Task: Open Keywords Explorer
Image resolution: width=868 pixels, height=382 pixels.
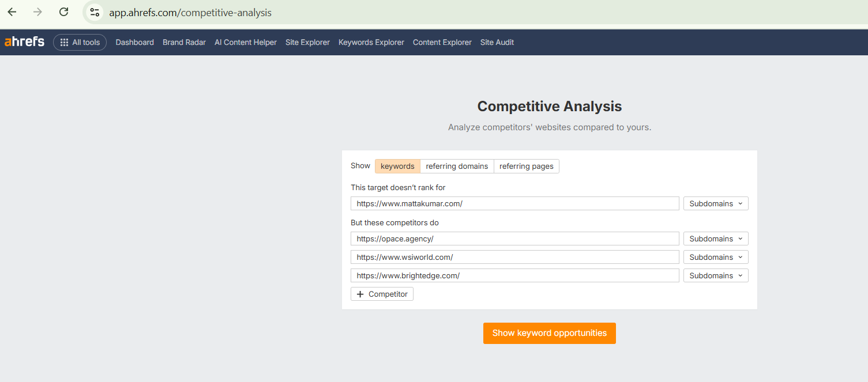Action: click(371, 42)
